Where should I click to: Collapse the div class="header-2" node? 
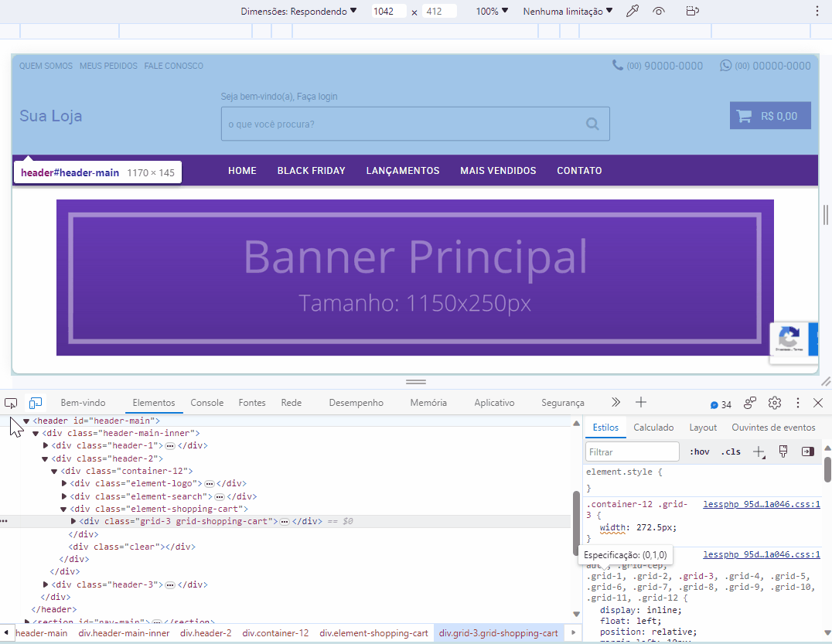tap(45, 459)
